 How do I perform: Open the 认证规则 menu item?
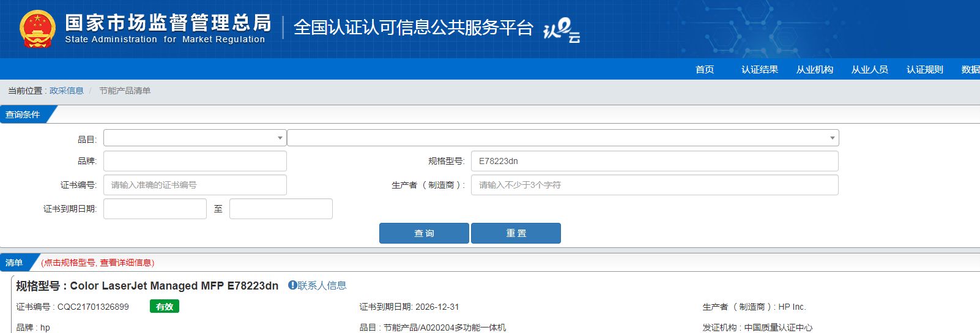[x=925, y=69]
